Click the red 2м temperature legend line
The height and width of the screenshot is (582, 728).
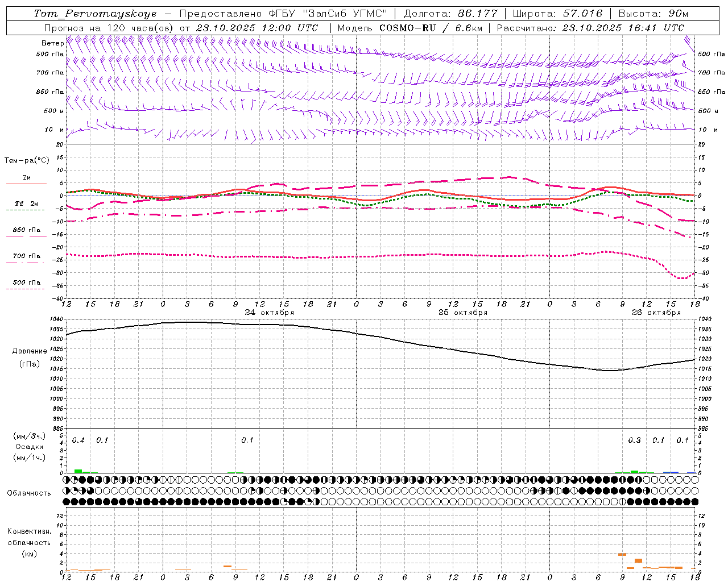click(26, 184)
